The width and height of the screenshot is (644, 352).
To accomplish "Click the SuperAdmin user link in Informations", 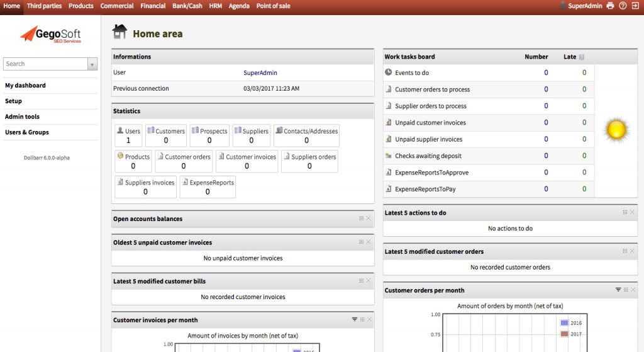I will pyautogui.click(x=260, y=73).
